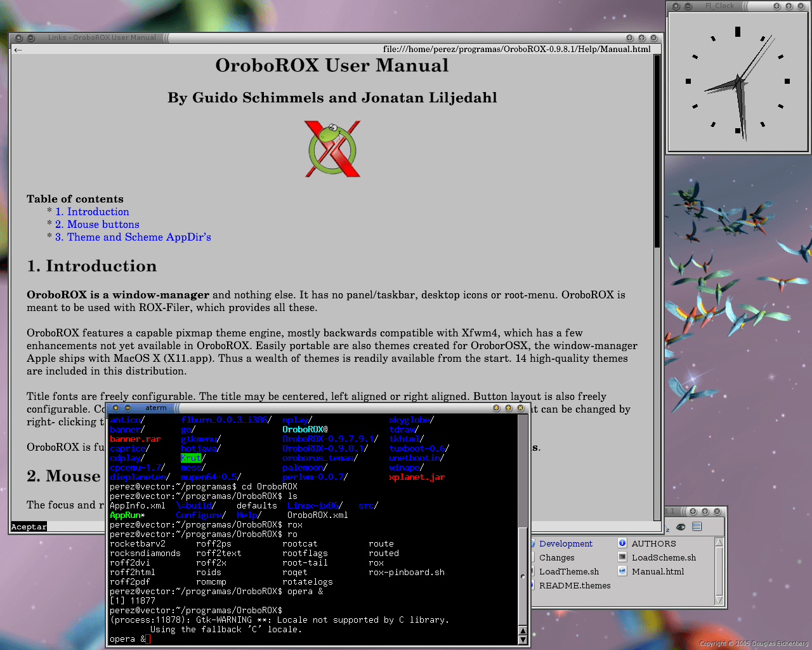Click 'banner.rar' entry in aterm listing
This screenshot has height=650, width=812.
[135, 439]
